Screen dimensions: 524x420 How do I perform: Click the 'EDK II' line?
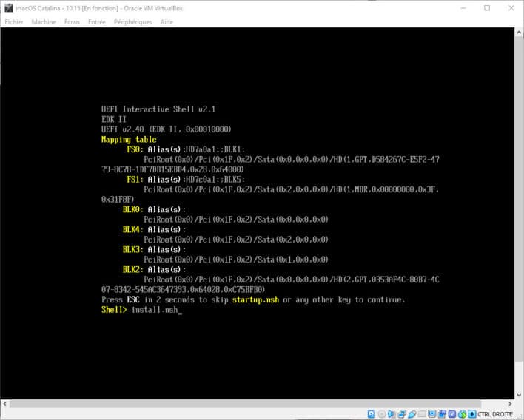click(114, 120)
